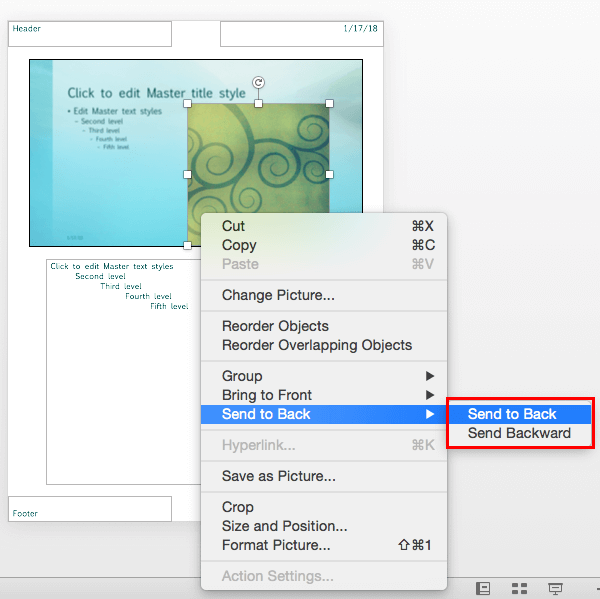Click the Footer placeholder box
This screenshot has height=599, width=600.
pos(90,509)
